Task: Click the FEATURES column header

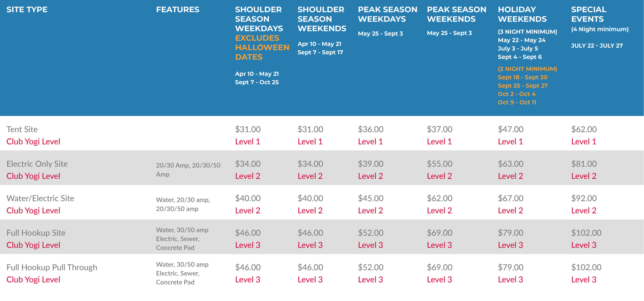Action: tap(178, 10)
